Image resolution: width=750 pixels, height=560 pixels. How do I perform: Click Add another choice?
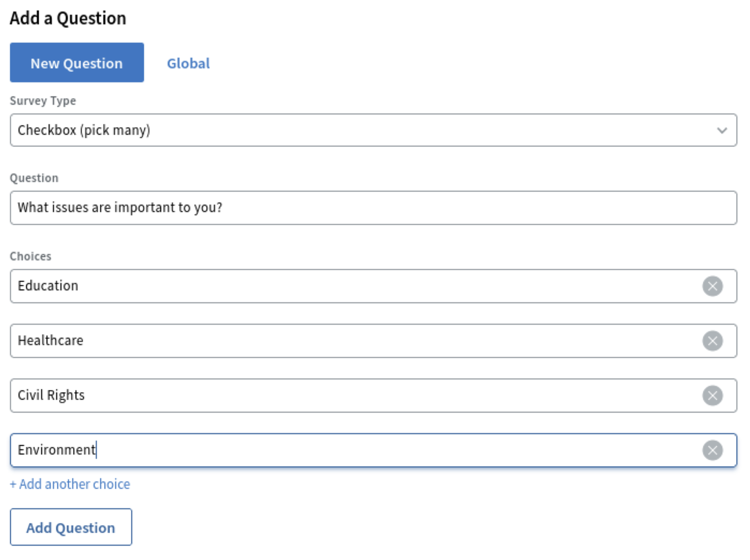(70, 484)
